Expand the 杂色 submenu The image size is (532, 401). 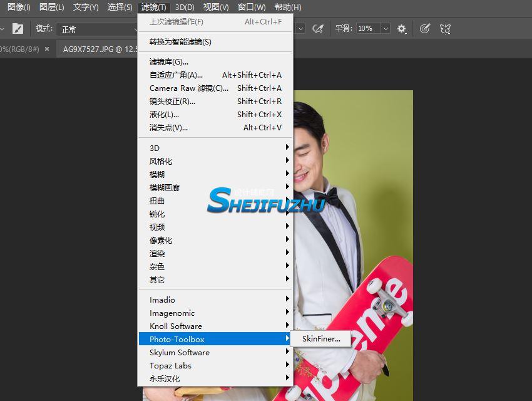click(x=215, y=266)
